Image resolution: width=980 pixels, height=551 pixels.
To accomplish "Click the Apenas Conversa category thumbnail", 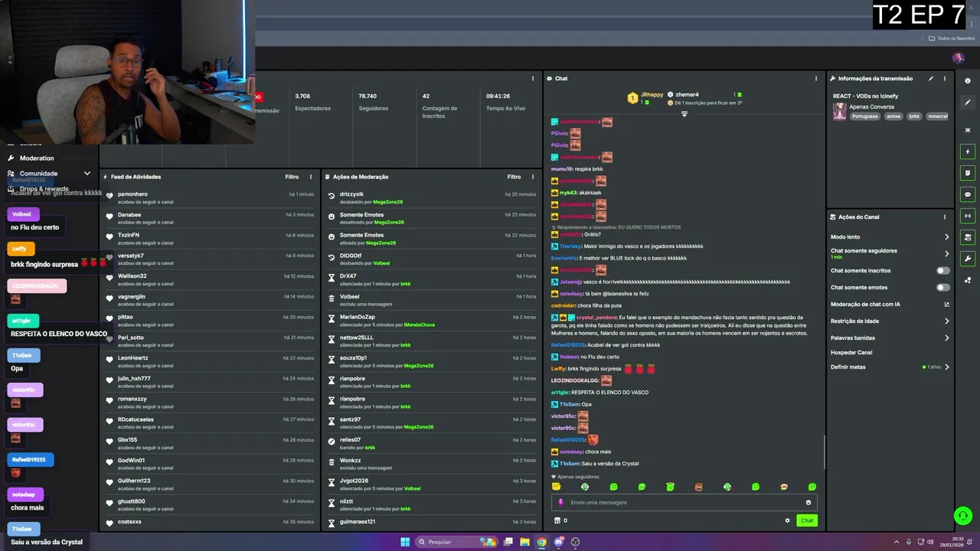I will [x=840, y=112].
